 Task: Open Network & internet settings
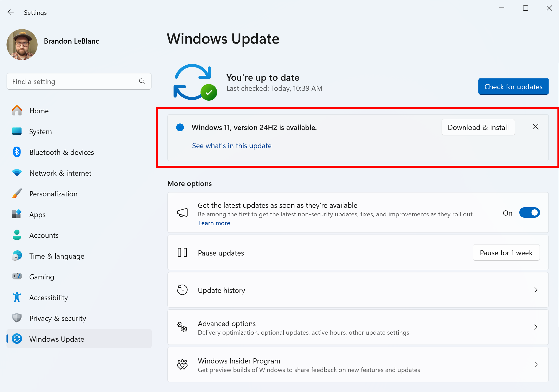point(79,173)
